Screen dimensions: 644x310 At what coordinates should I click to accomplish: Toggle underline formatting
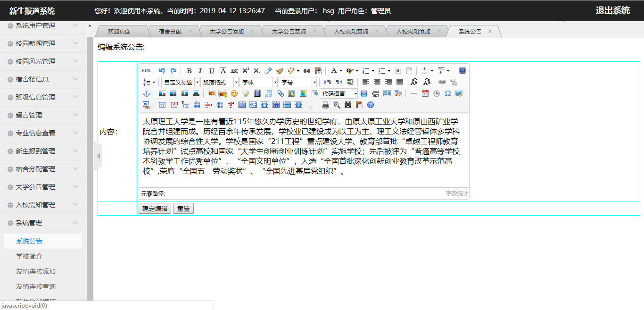212,71
